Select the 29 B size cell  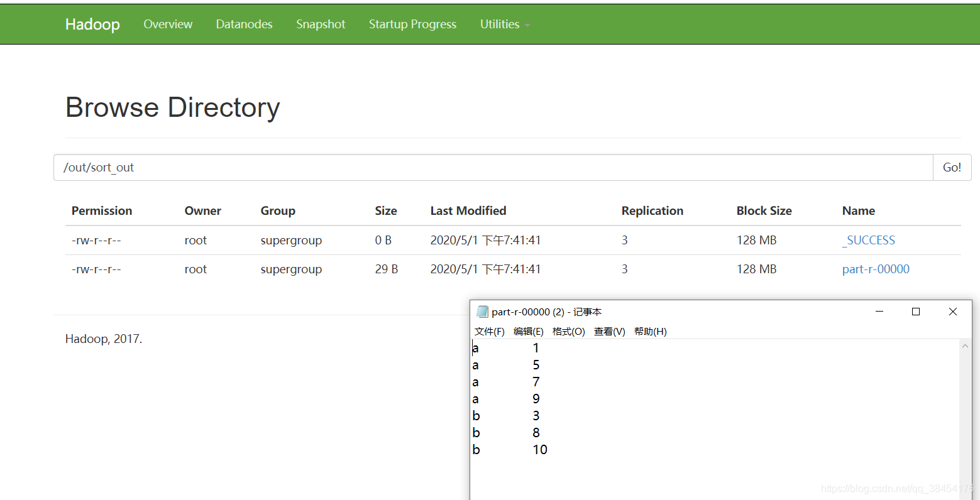click(x=387, y=269)
